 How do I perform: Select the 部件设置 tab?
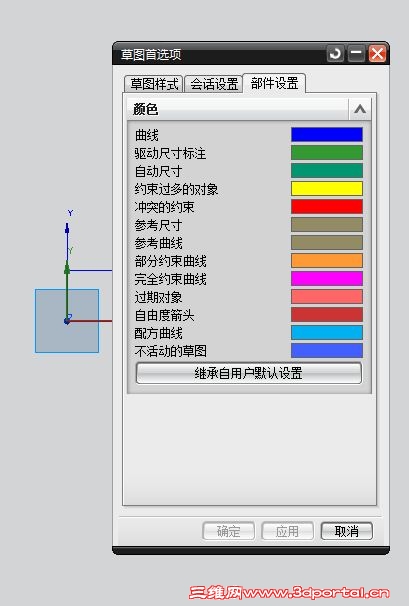coord(274,83)
